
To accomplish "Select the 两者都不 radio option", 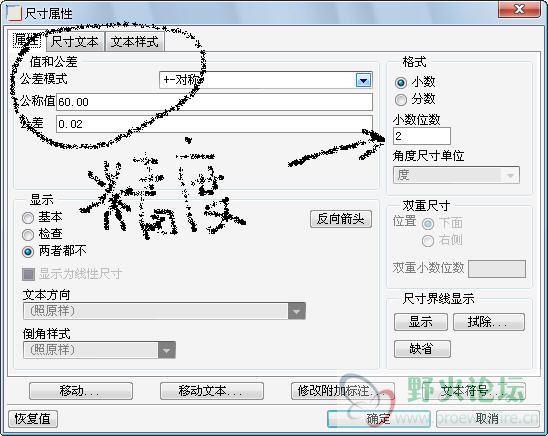I will pos(28,252).
